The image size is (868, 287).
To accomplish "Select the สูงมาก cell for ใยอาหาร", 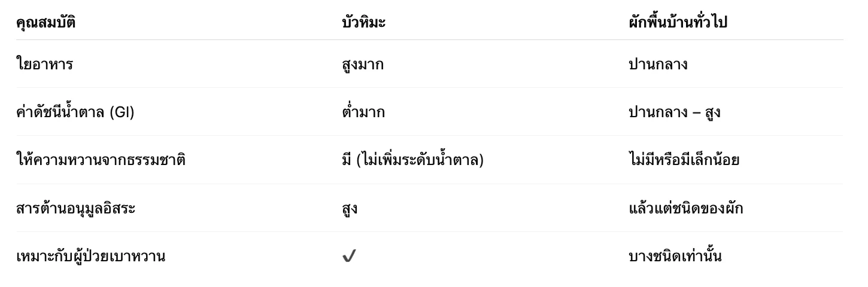I will (362, 64).
